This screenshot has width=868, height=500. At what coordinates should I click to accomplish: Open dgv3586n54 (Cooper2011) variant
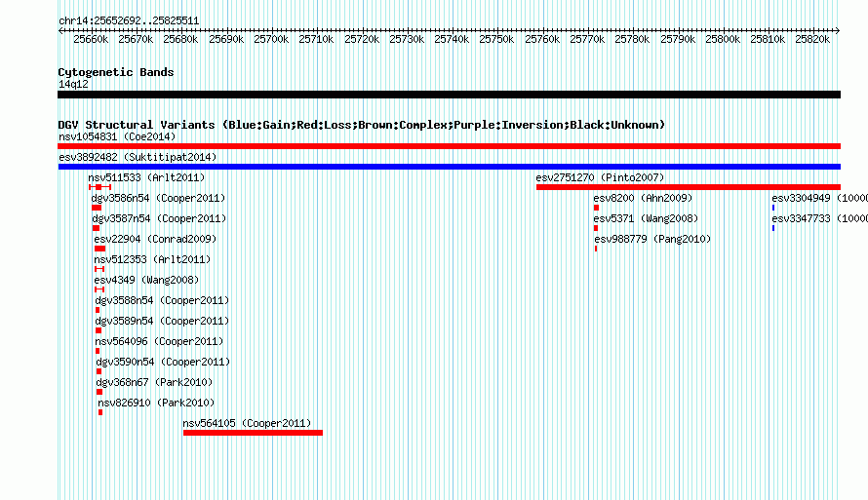click(x=158, y=198)
